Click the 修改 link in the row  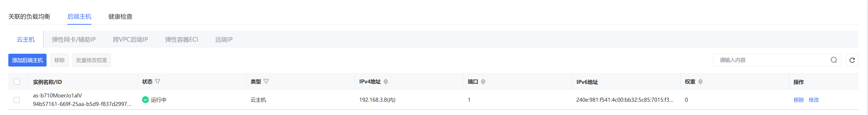pos(813,100)
